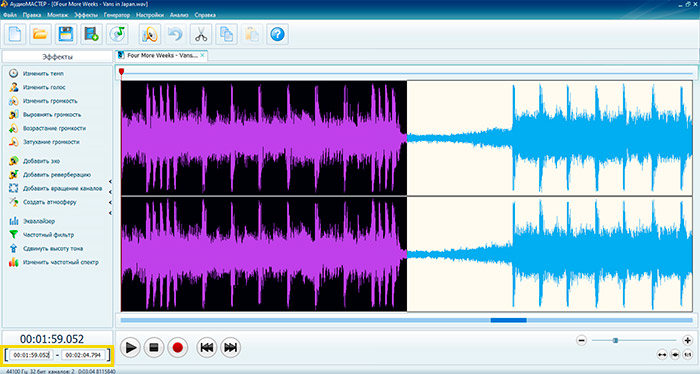Open a file using the folder icon
The height and width of the screenshot is (374, 700).
coord(40,34)
